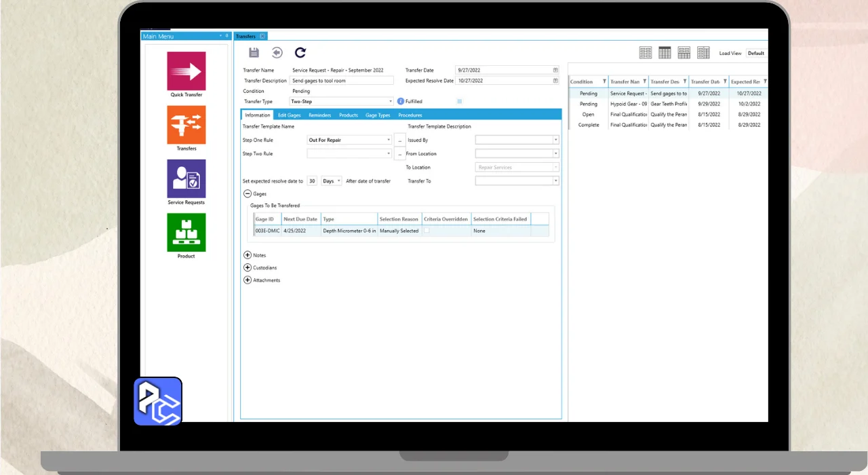
Task: Click the Expected Resolve Date field
Action: [x=507, y=81]
